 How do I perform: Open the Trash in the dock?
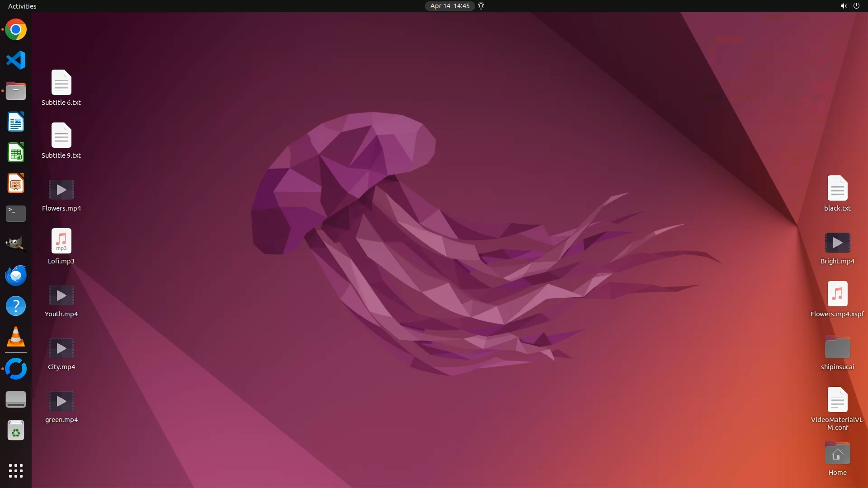pos(16,431)
